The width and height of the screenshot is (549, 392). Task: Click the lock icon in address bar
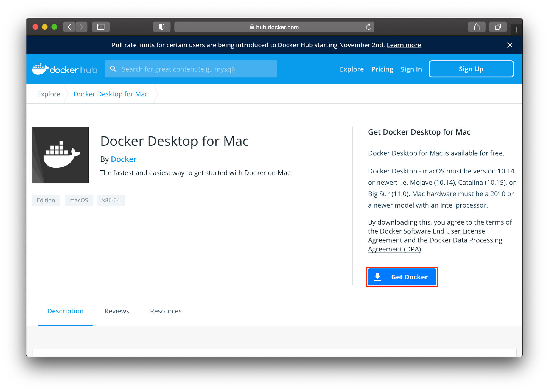click(252, 27)
